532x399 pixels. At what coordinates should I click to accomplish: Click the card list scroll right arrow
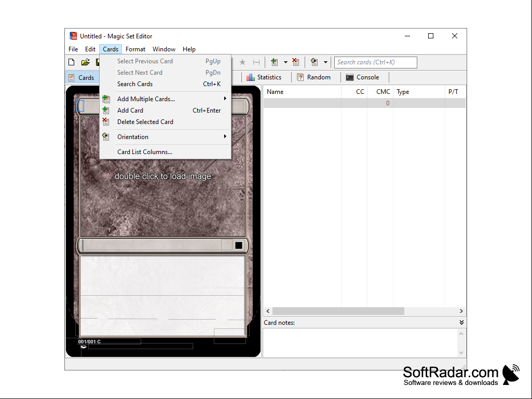(461, 311)
